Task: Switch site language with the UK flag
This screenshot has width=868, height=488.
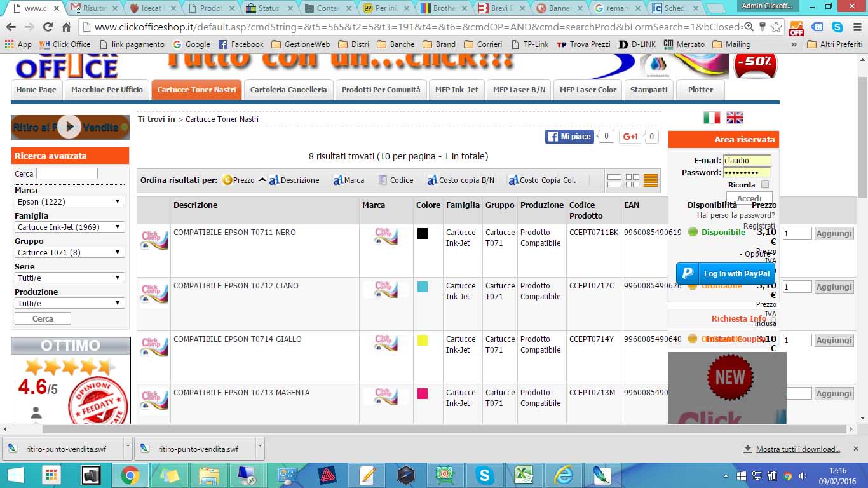Action: (735, 118)
